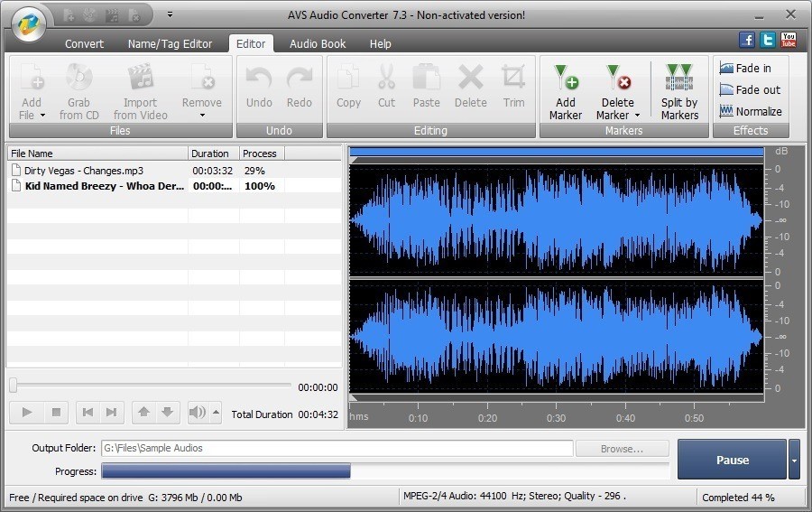Click the 0:30 mark on timeline

coord(556,418)
